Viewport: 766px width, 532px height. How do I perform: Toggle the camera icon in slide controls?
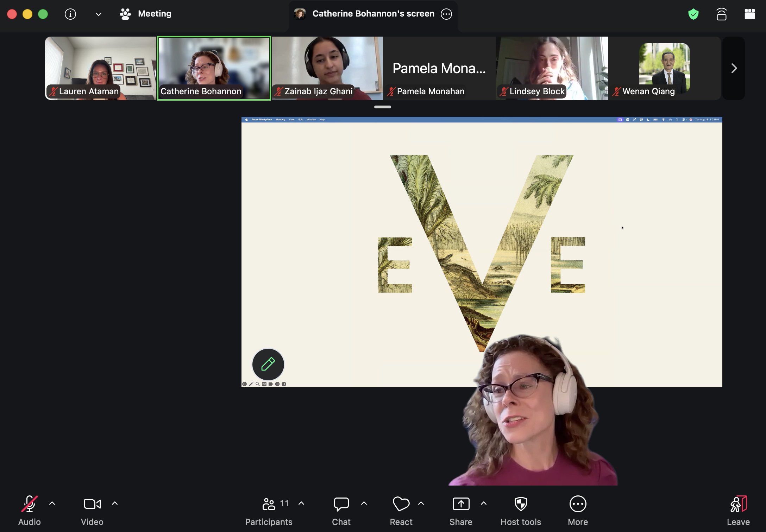[x=271, y=384]
